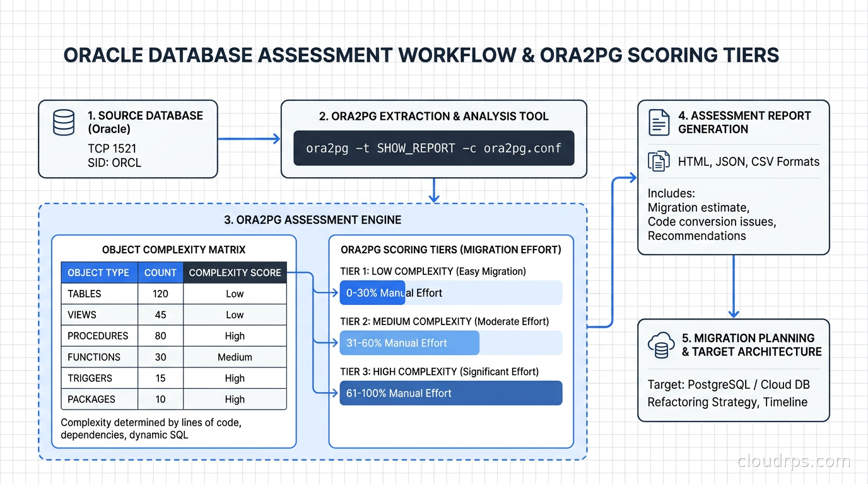Click the HTML, JSON, CSV Formats text
The image size is (868, 484).
[748, 162]
